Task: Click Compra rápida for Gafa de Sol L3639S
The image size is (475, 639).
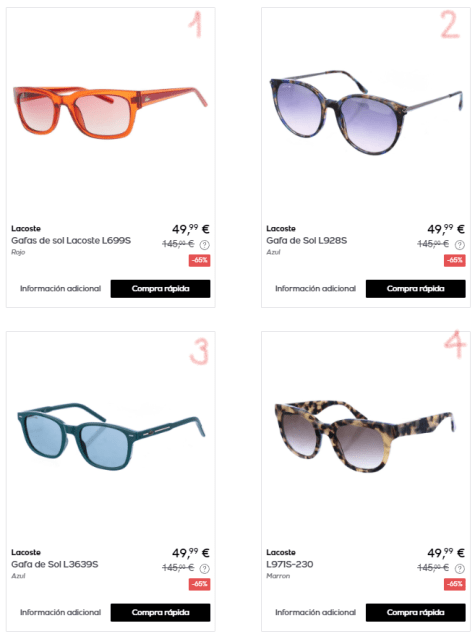Action: pyautogui.click(x=161, y=612)
